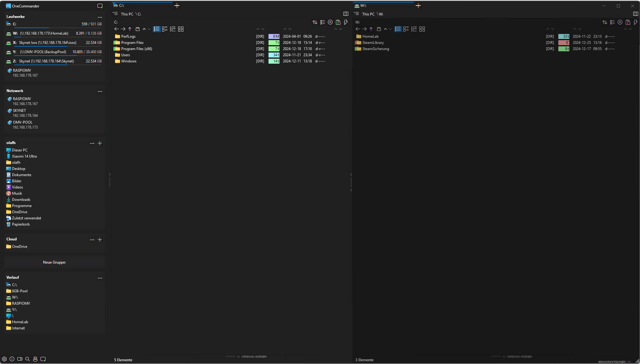Add a new tab next to C:\ tab
This screenshot has height=364, width=640.
pos(177,6)
